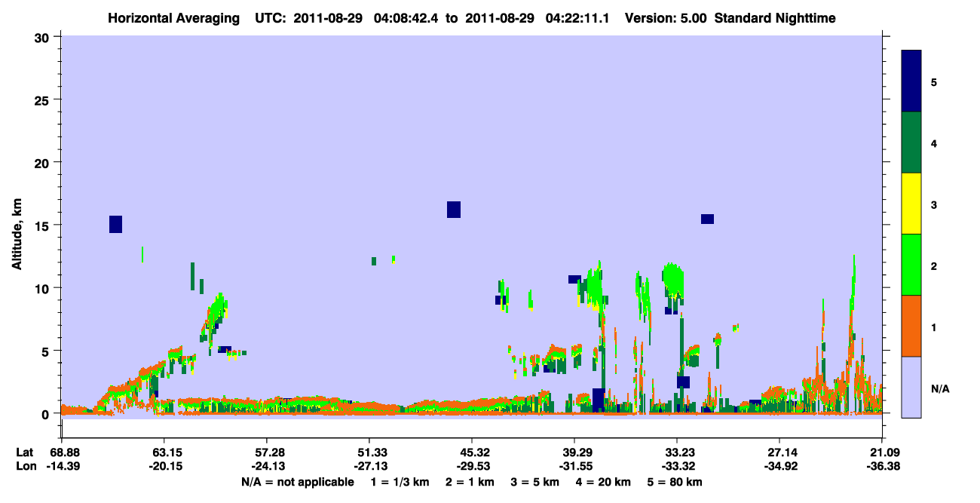Screen dimensions: 980x503
Task: Click longitude value -34.92
Action: click(779, 466)
